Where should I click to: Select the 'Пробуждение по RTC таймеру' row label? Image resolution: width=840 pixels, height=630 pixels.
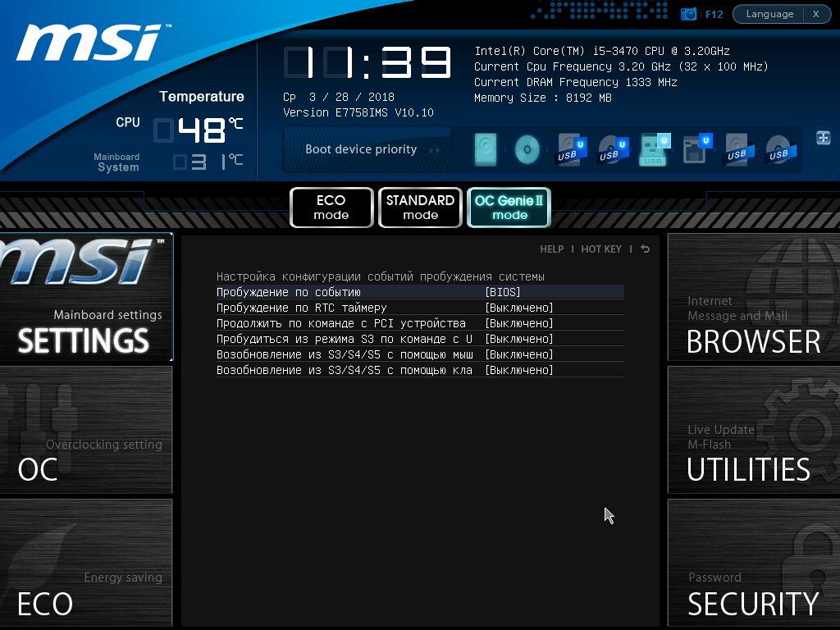pyautogui.click(x=301, y=308)
